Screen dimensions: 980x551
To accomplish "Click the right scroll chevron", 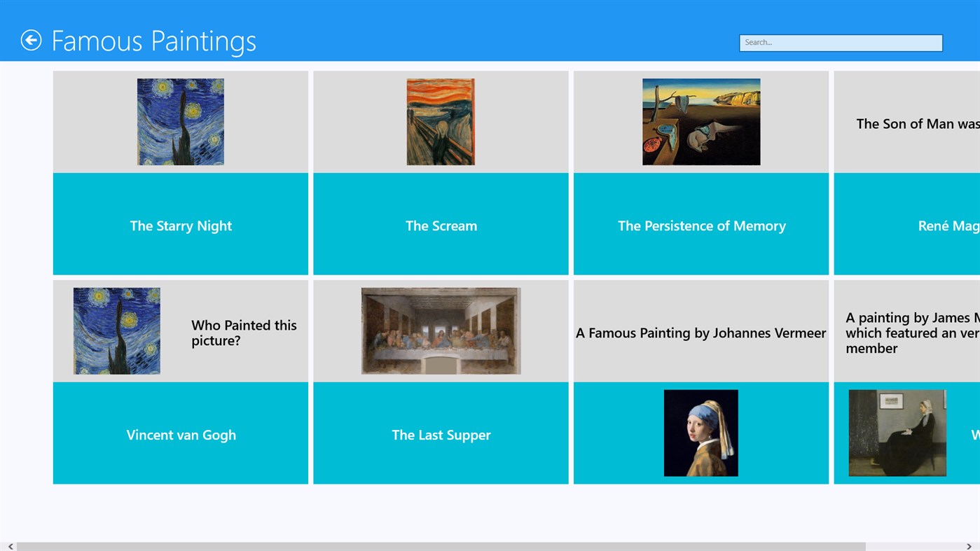I will [x=970, y=545].
